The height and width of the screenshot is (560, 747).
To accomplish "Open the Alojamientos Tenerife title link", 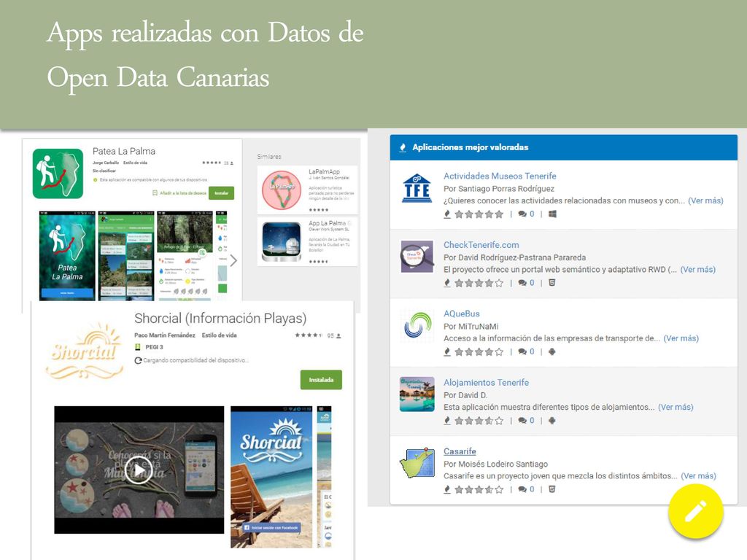I will click(x=486, y=382).
